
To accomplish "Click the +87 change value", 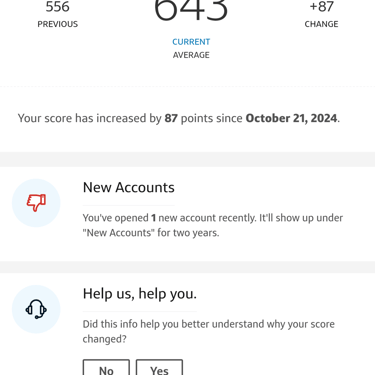I will [x=321, y=7].
